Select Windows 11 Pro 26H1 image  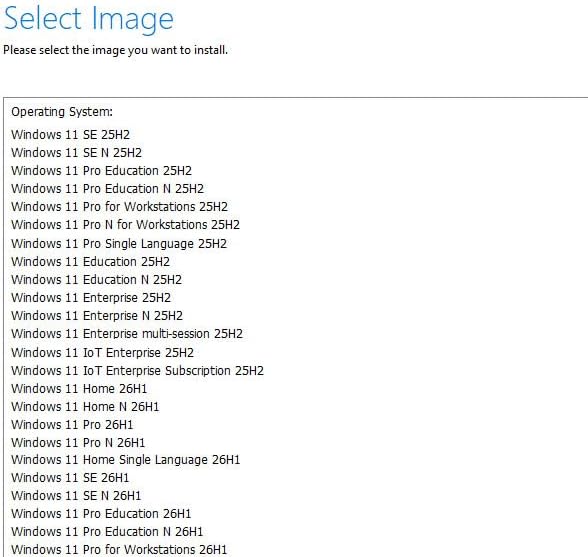72,425
